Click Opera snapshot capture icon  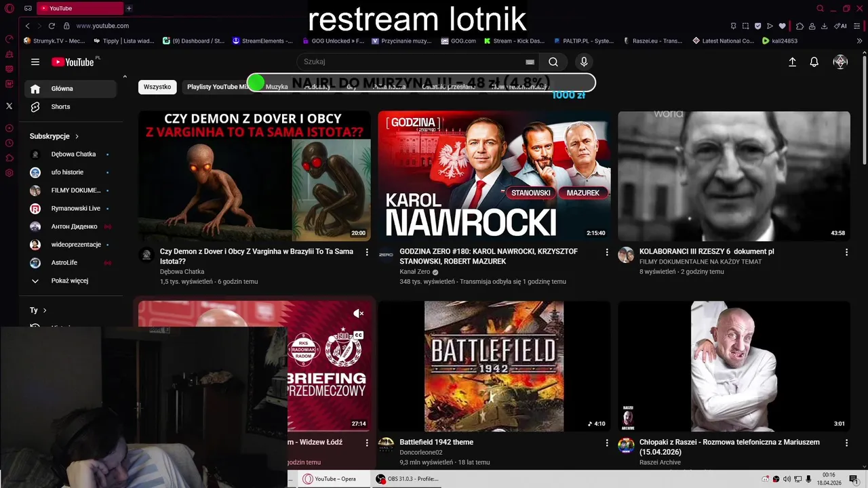point(745,26)
